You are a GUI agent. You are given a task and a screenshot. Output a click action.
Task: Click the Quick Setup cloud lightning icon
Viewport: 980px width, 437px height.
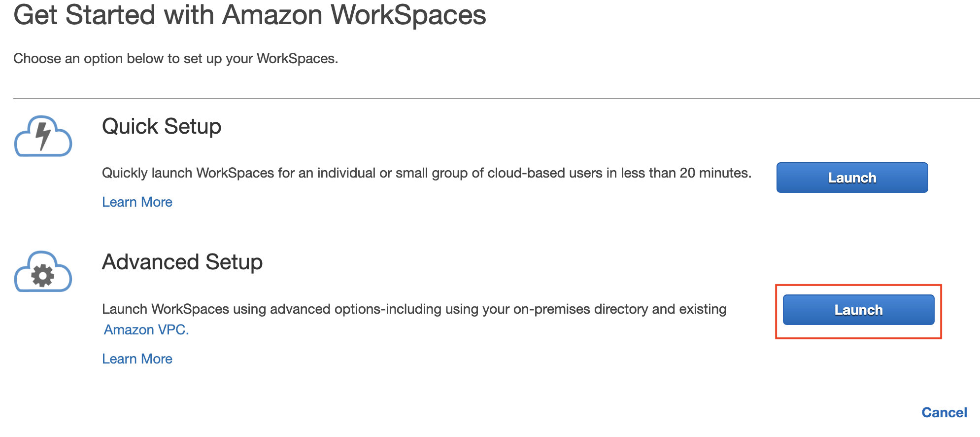click(43, 136)
